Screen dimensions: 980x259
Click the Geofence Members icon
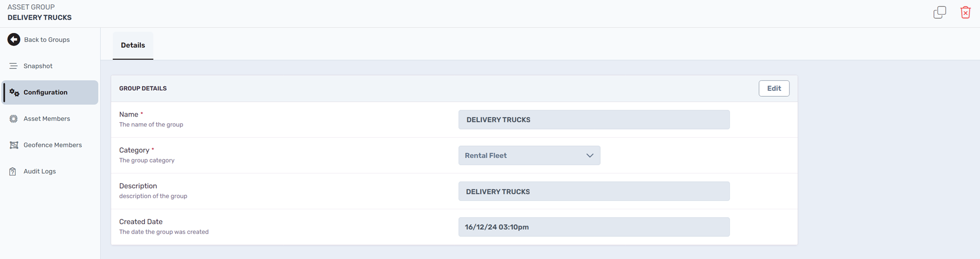(x=14, y=145)
